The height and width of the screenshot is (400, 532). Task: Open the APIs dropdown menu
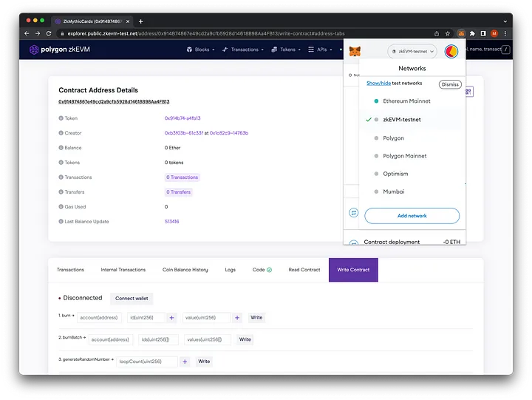coord(320,50)
